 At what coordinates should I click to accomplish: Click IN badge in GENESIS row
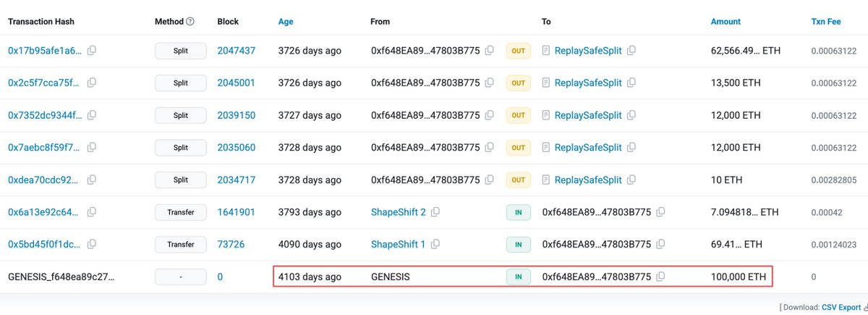pyautogui.click(x=518, y=277)
